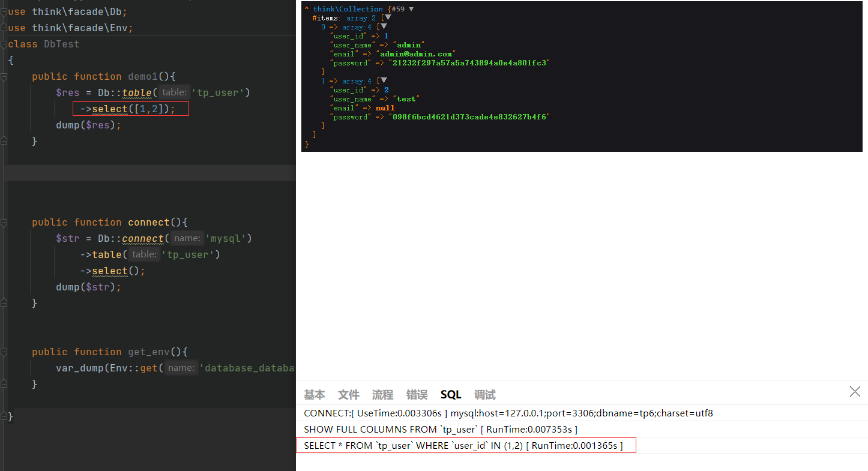Click the SELECT * FROM tp_user log line
This screenshot has height=471, width=868.
tap(463, 446)
